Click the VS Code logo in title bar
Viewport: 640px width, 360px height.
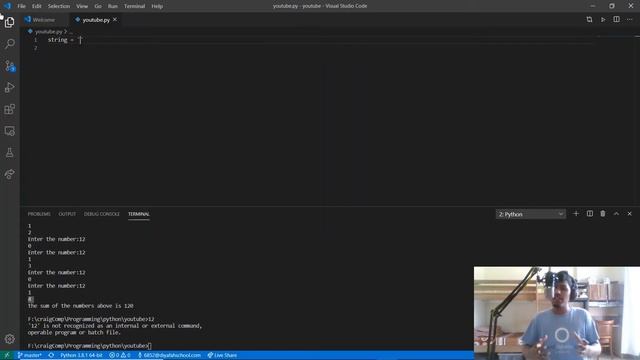[x=7, y=6]
